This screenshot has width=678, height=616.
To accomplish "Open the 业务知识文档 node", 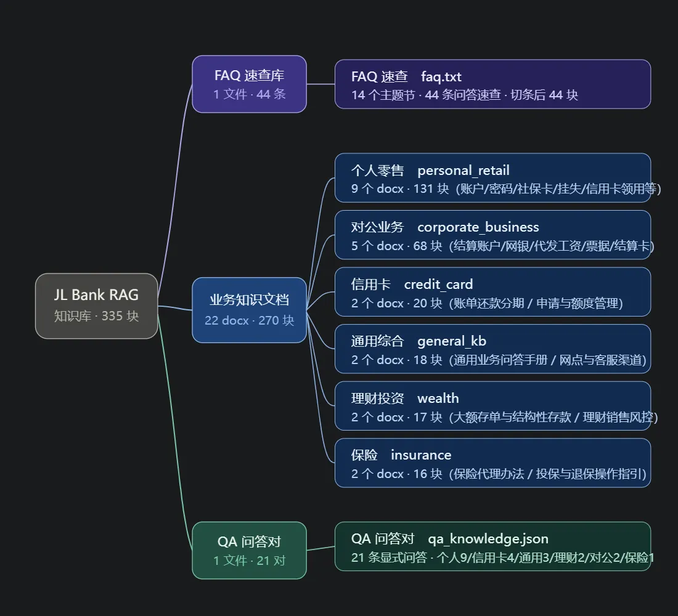I will [250, 310].
